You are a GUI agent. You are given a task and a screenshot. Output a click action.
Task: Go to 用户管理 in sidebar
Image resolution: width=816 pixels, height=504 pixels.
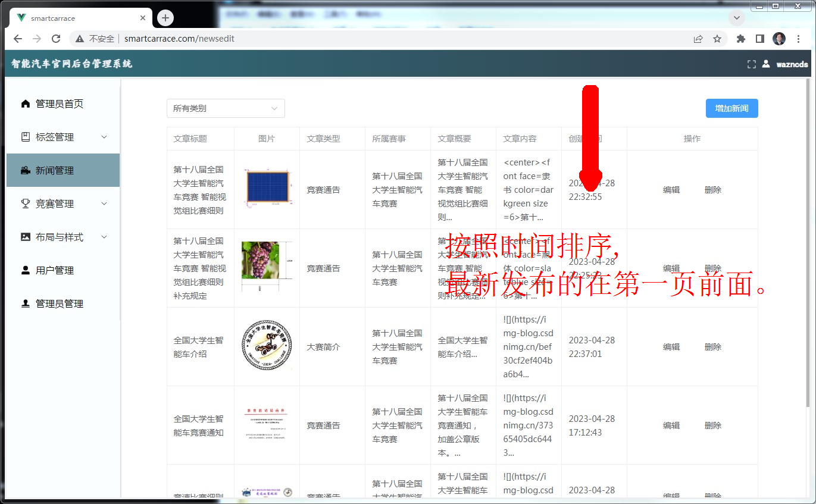click(63, 270)
